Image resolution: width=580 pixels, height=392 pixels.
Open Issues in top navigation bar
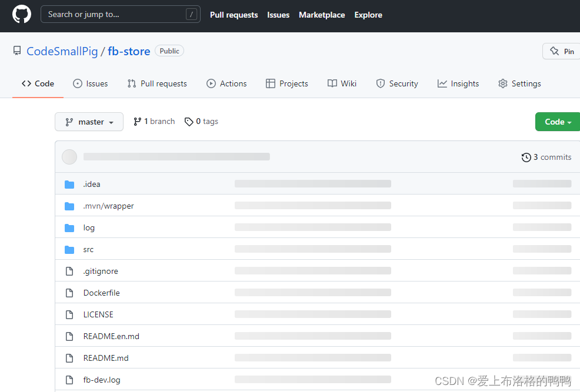(278, 15)
